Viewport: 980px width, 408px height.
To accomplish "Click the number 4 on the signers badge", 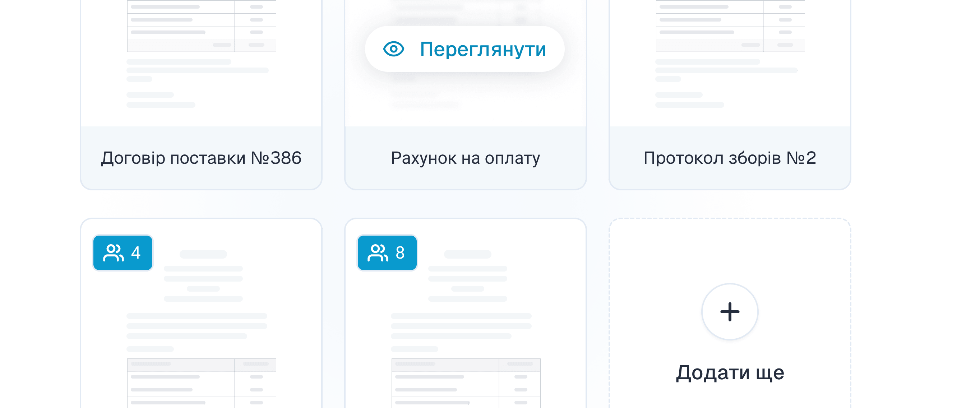I will 136,253.
